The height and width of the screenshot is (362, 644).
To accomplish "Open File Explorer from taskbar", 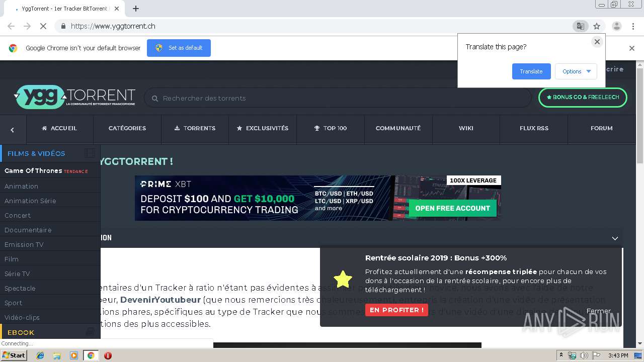I will [57, 355].
